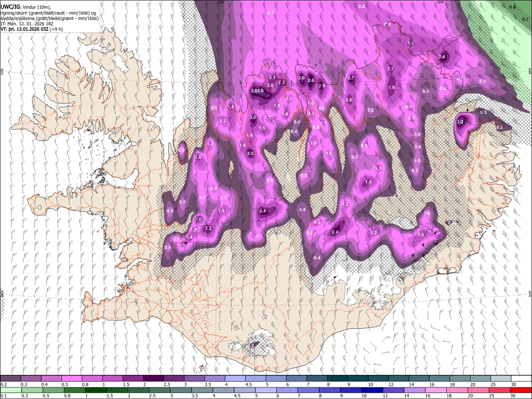Select the bright red rain swatch after 30

click(x=522, y=390)
